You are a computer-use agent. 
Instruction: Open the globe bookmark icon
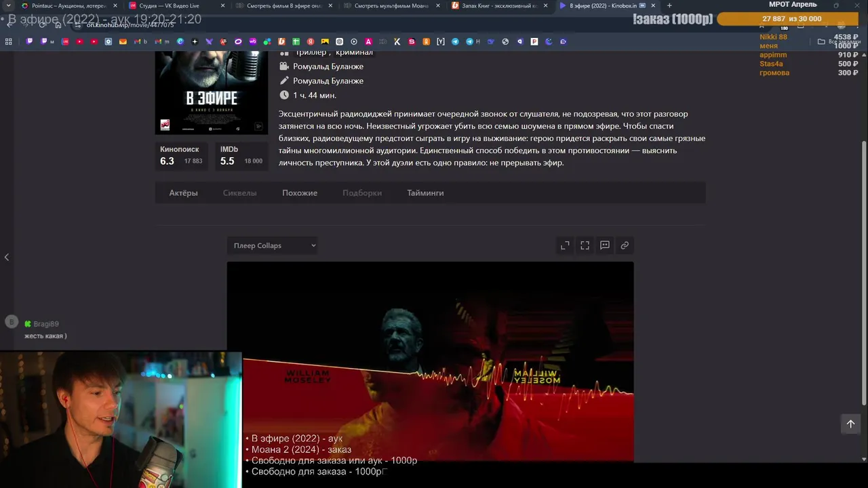tap(505, 41)
